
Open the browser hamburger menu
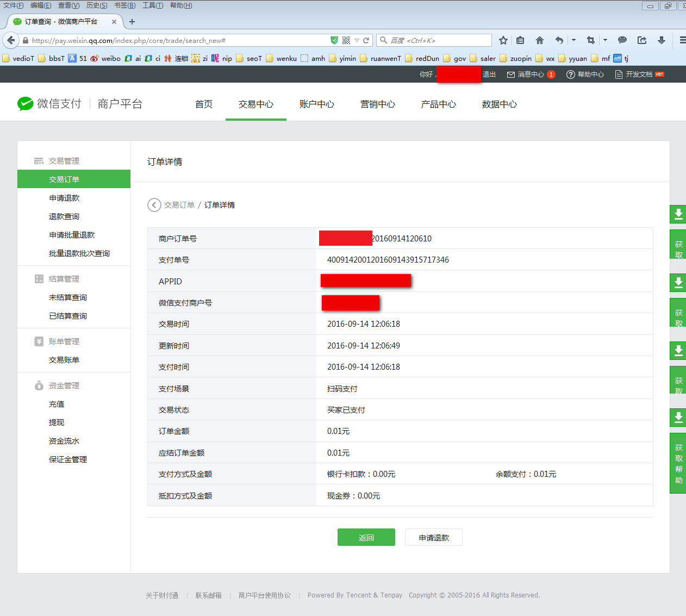(x=682, y=40)
